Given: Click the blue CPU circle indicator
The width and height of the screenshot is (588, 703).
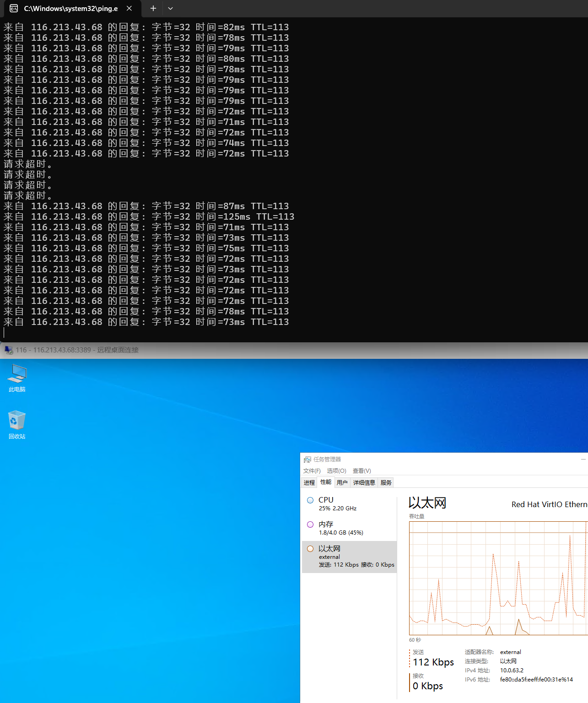Looking at the screenshot, I should (x=310, y=500).
